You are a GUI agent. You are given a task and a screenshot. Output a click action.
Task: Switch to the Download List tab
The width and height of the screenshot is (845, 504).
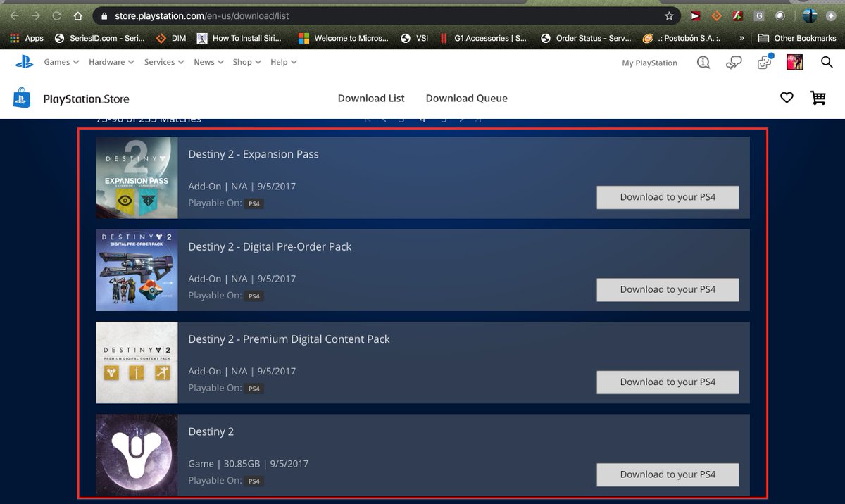click(371, 99)
